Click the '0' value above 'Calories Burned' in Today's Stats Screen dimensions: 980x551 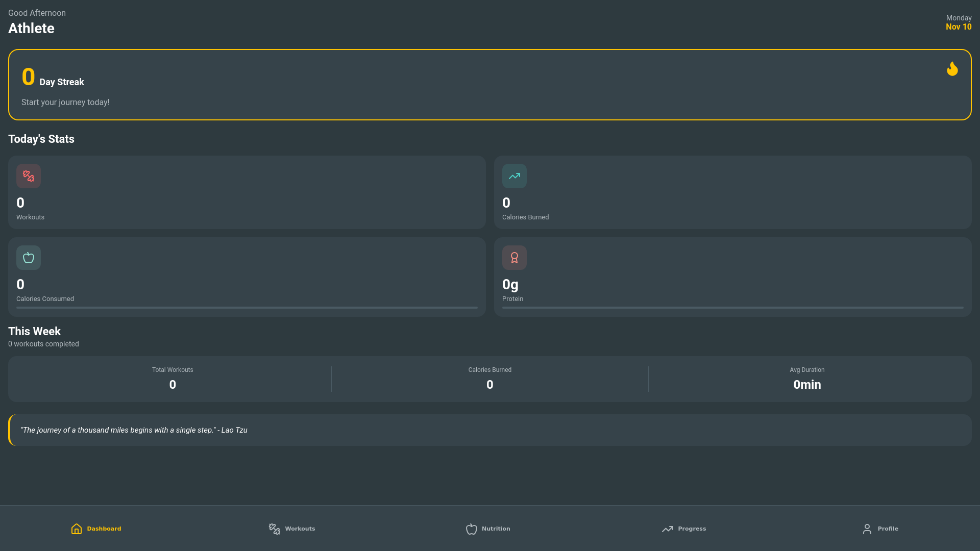point(506,203)
